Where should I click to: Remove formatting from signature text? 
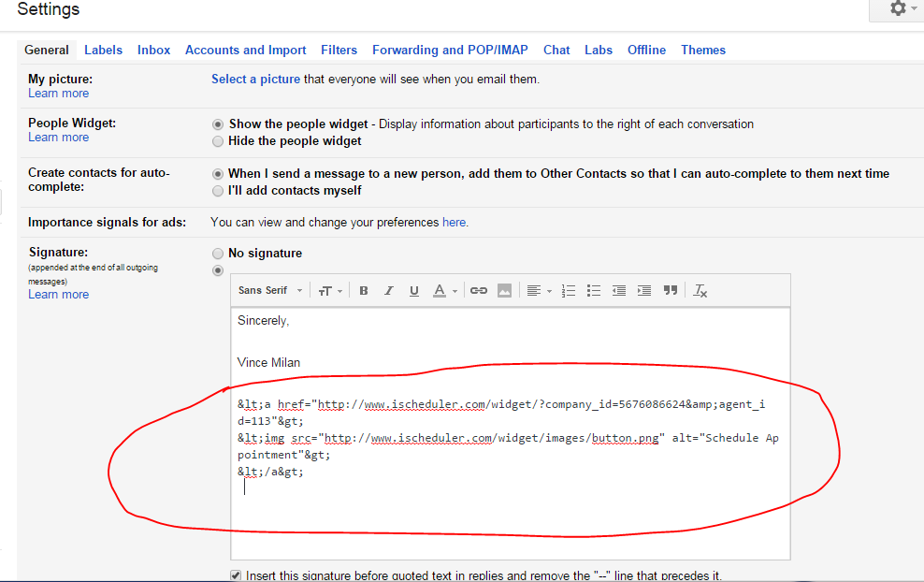click(x=700, y=291)
